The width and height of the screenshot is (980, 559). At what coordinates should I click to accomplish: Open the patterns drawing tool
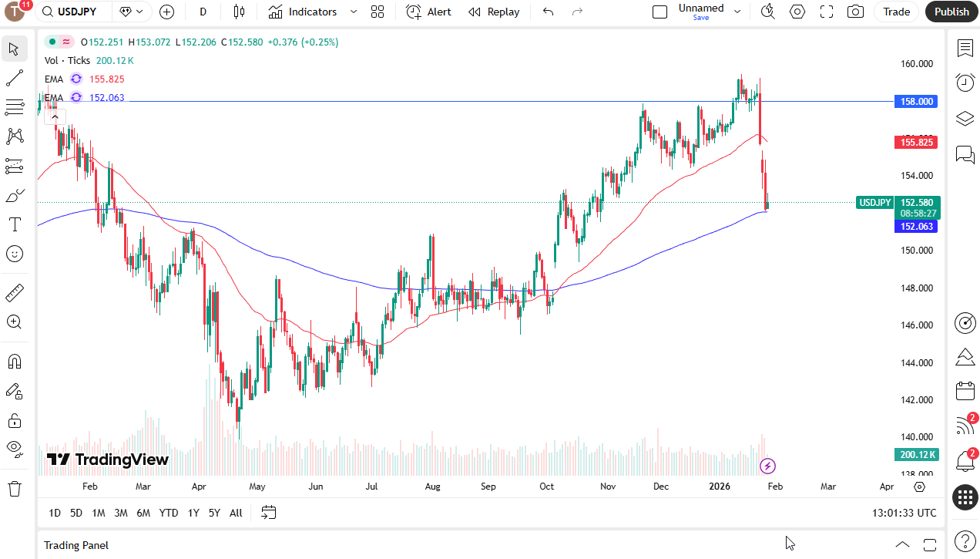pos(14,136)
